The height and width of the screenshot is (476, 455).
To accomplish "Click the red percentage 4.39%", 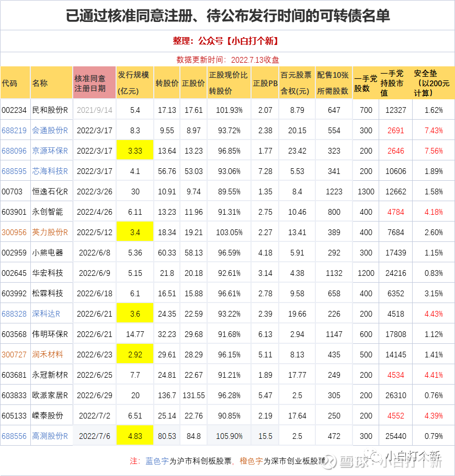I will (434, 415).
